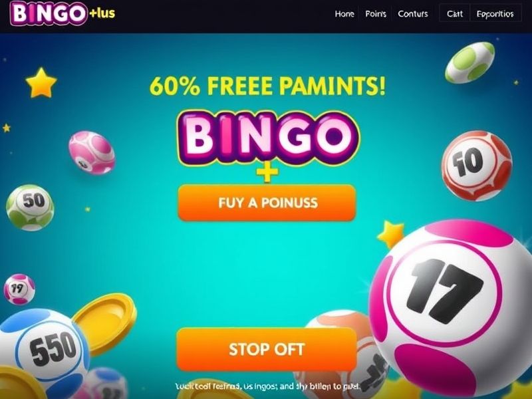This screenshot has width=532, height=399.
Task: Click the green spotted ball at top right
Action: pyautogui.click(x=470, y=63)
